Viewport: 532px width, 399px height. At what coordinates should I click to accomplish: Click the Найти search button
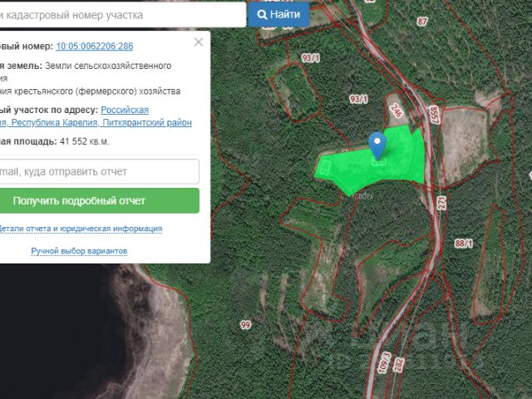pos(278,15)
